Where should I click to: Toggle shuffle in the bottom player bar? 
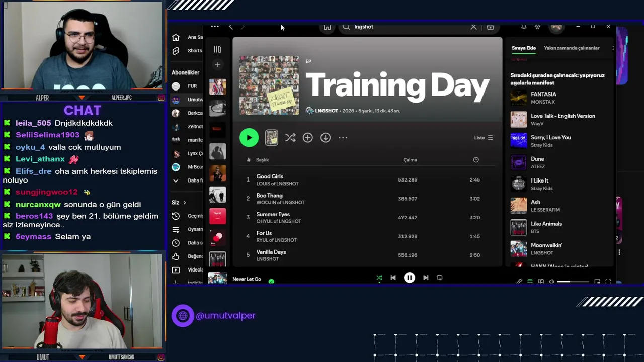(x=379, y=278)
